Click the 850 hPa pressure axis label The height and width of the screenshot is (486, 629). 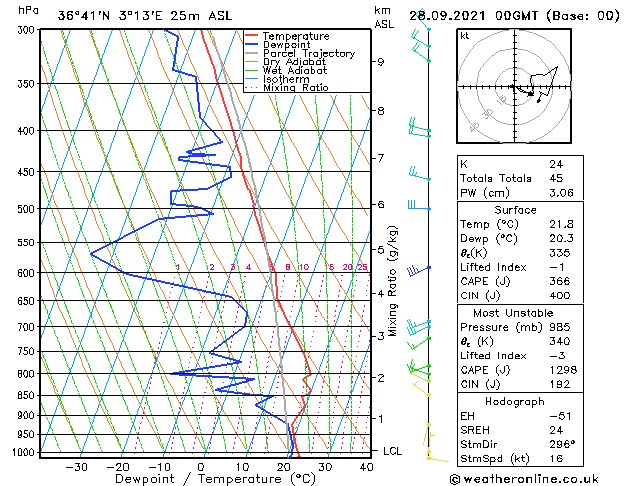pos(27,395)
